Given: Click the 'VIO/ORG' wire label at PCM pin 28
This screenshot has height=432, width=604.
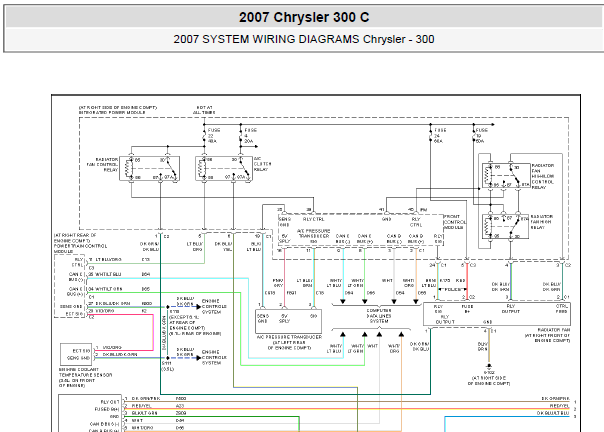Looking at the screenshot, I should [104, 311].
